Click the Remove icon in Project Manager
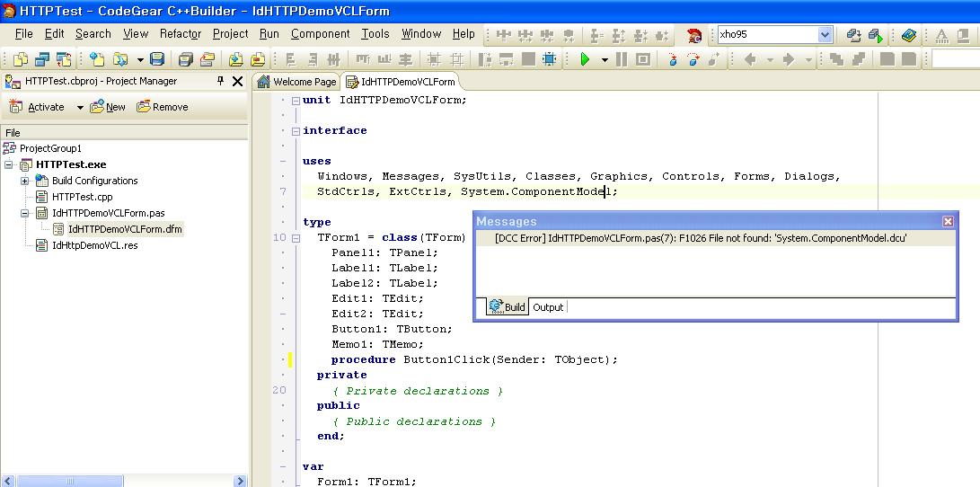Viewport: 980px width, 487px height. [144, 107]
